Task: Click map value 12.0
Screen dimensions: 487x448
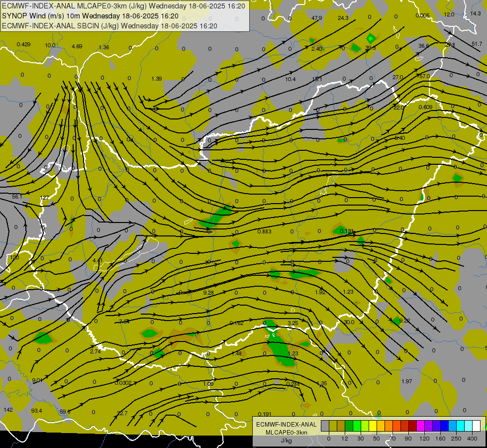Action: coord(449,14)
